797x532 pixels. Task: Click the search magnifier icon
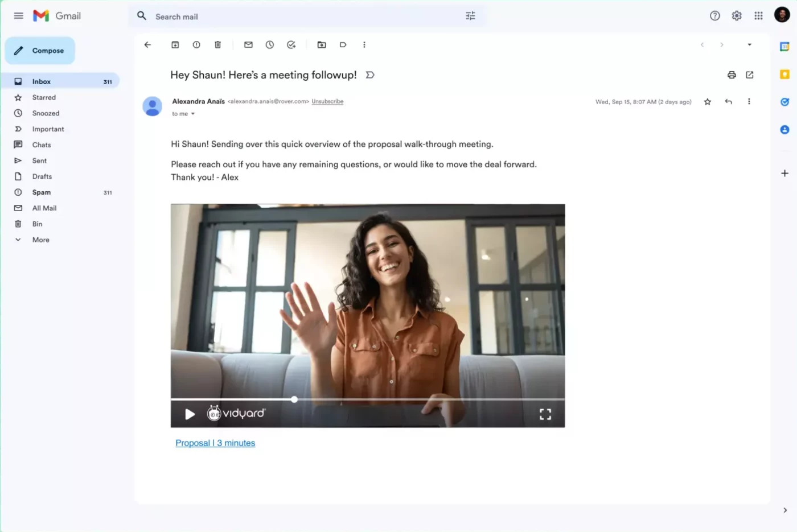coord(142,16)
